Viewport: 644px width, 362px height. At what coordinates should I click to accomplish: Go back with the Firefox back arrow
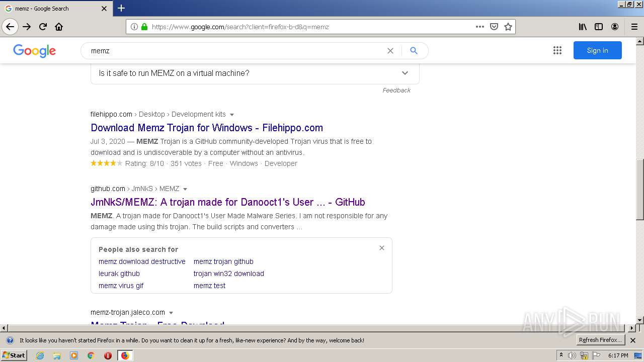(x=10, y=27)
